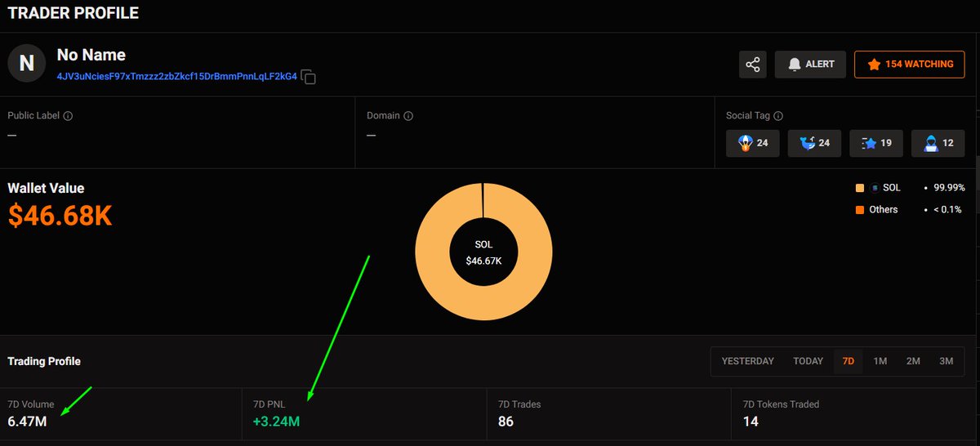Click the SOL token icon in legend
980x446 pixels.
point(875,188)
